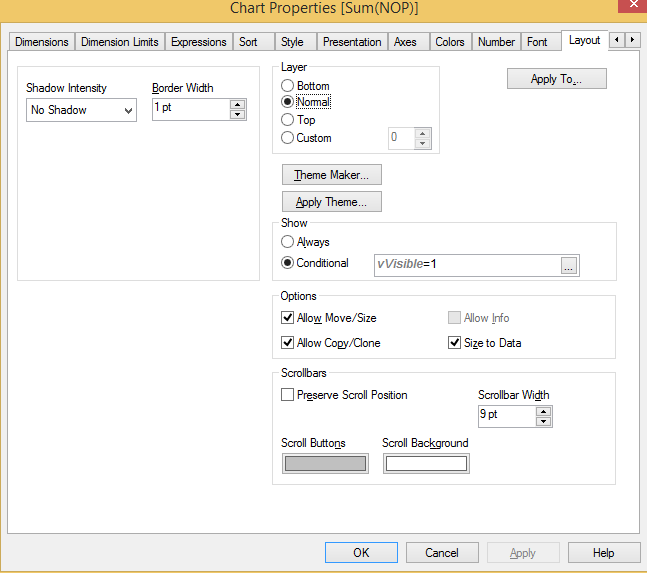Uncheck Allow Move/Size option

tap(288, 318)
